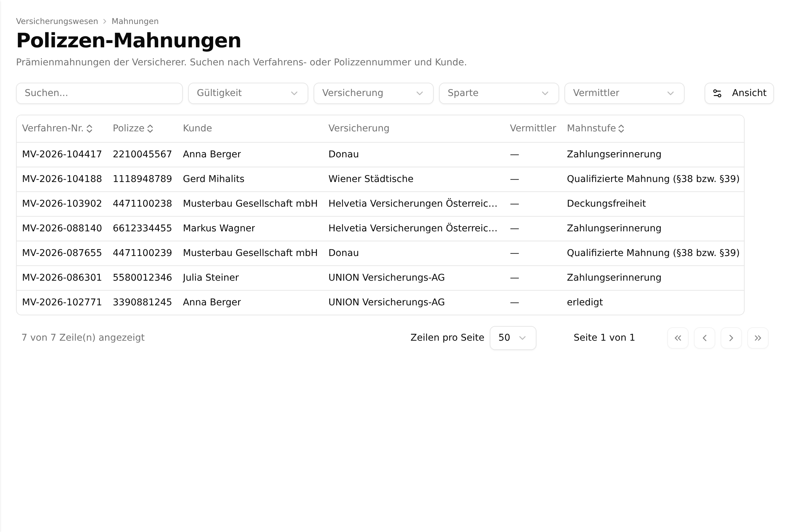The image size is (790, 532).
Task: Go to first page double-chevron
Action: pyautogui.click(x=678, y=338)
